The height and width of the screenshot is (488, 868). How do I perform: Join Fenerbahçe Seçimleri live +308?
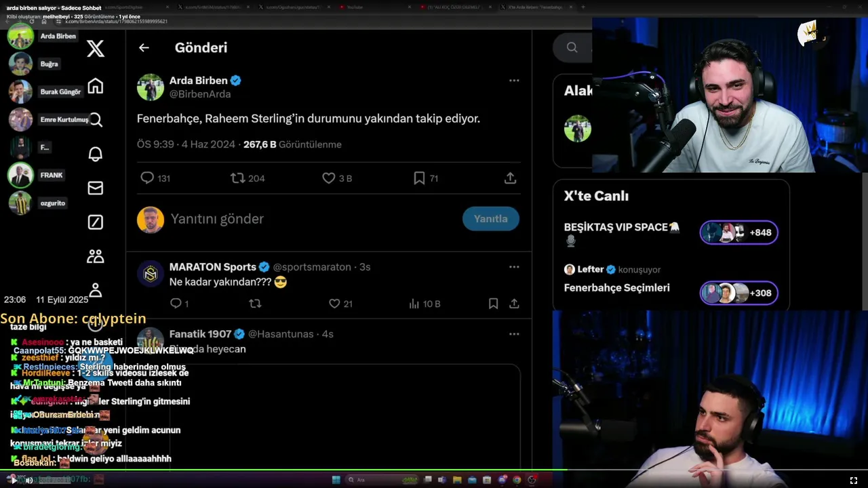click(738, 293)
